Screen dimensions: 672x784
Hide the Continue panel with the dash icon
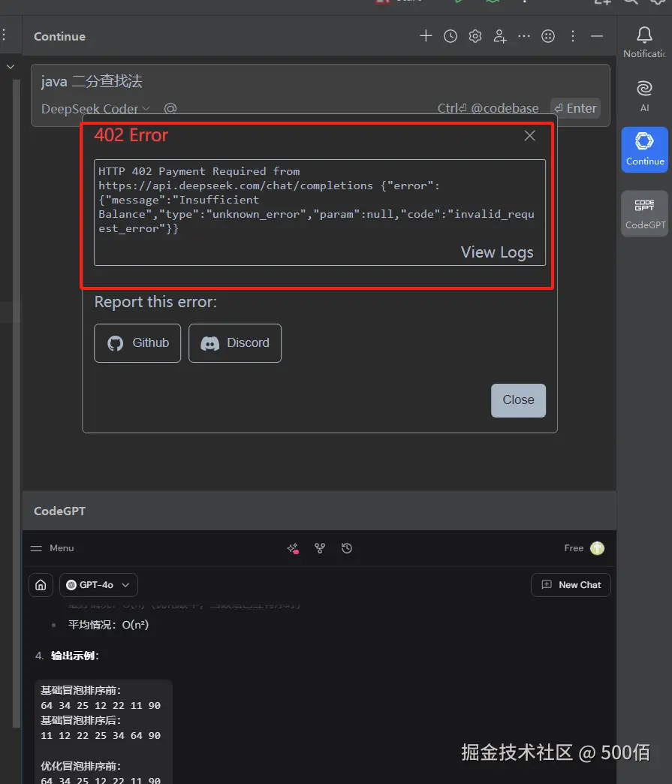pos(596,36)
